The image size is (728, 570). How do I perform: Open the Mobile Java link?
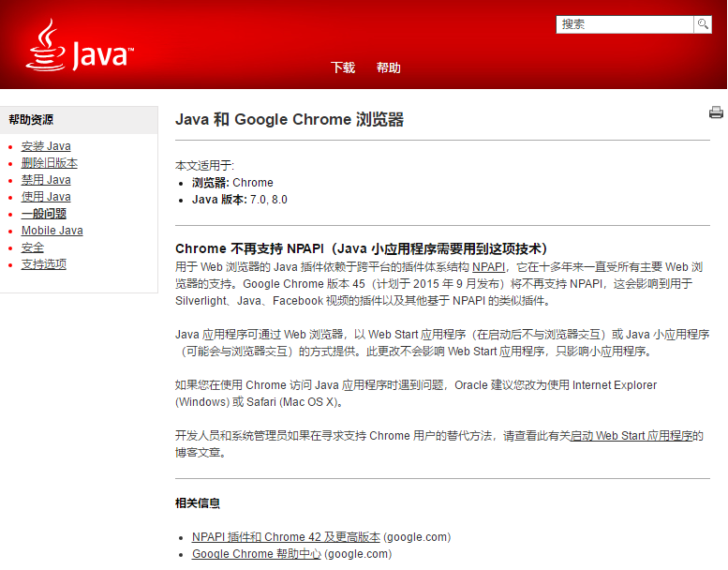tap(52, 231)
